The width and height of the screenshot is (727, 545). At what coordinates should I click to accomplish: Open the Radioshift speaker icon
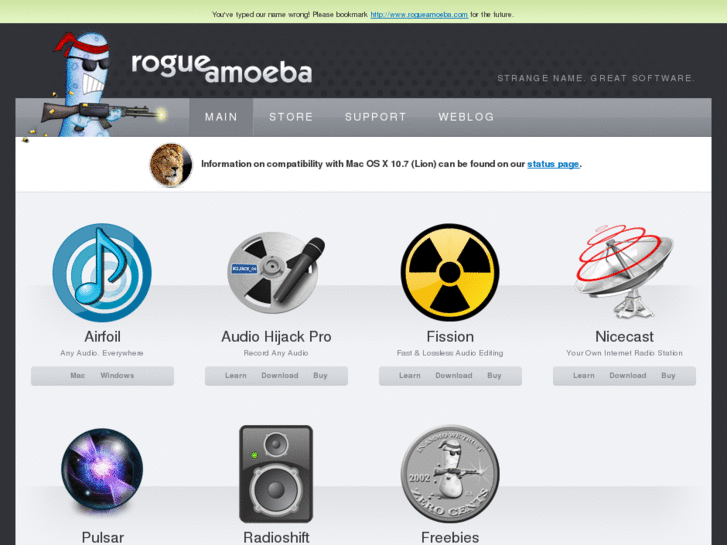tap(276, 474)
